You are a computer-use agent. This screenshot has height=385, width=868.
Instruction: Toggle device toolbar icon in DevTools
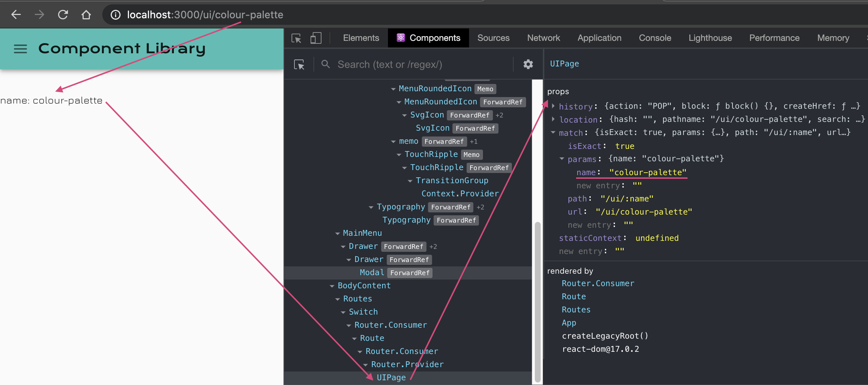[316, 38]
